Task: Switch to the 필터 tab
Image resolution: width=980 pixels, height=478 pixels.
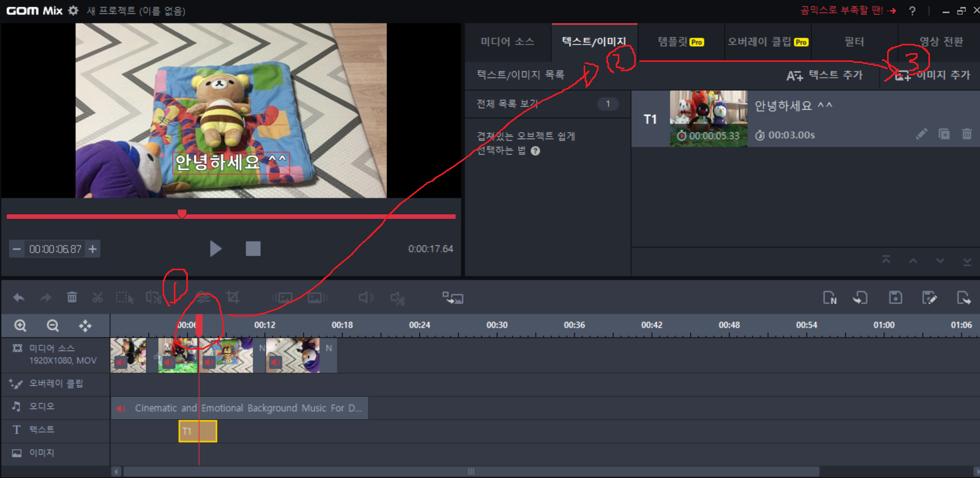Action: [x=854, y=42]
